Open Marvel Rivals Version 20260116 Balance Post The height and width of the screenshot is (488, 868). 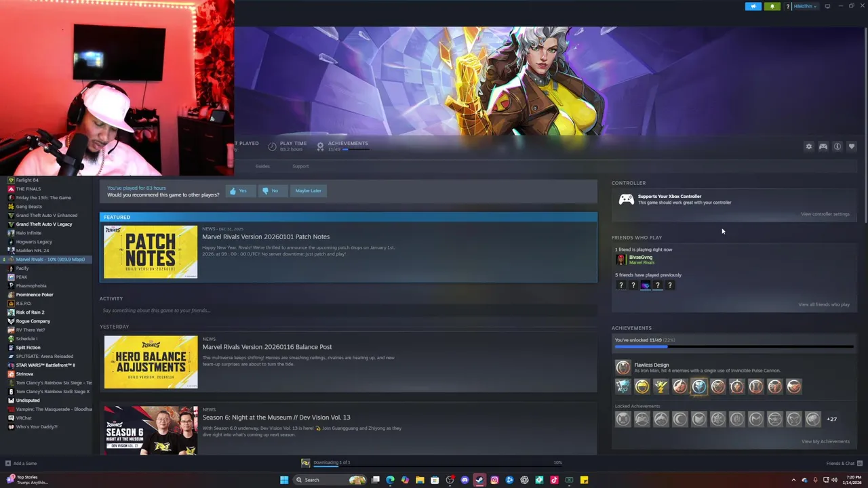click(267, 347)
